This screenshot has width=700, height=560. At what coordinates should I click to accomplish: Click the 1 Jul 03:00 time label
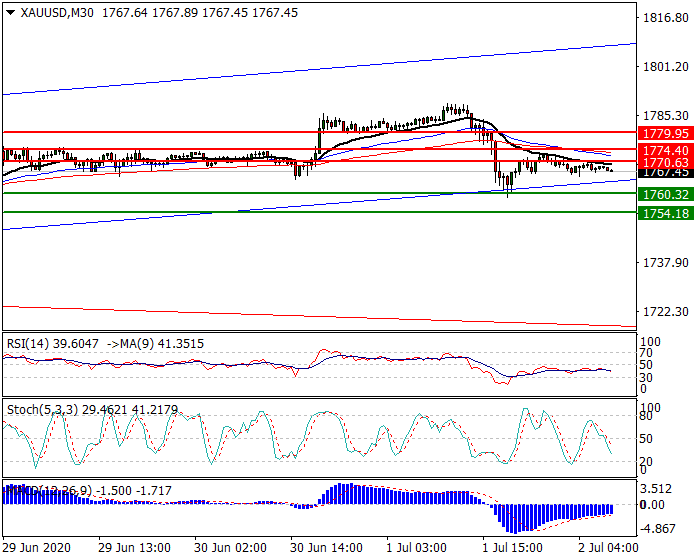[x=417, y=547]
